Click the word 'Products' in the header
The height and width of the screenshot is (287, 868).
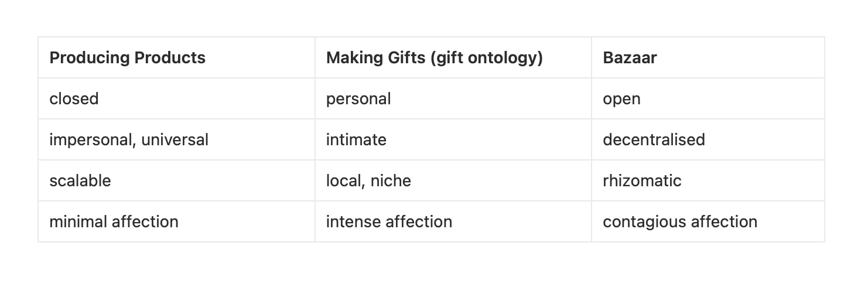(x=170, y=58)
